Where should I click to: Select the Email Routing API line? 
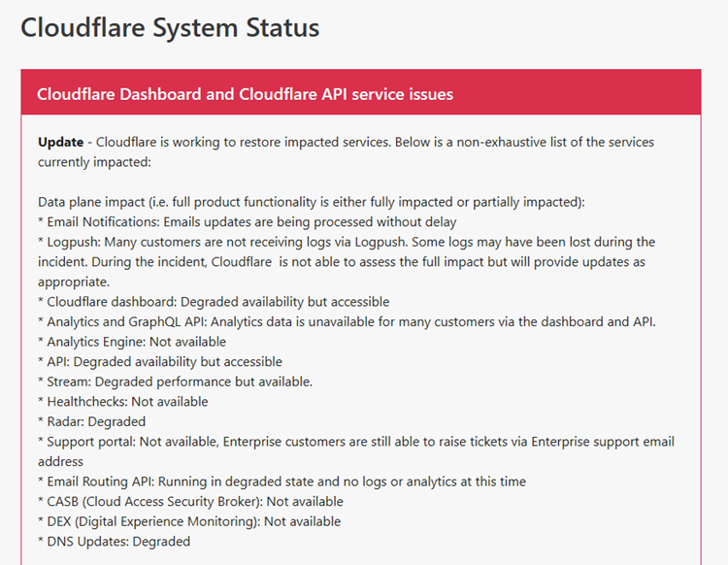[x=281, y=482]
